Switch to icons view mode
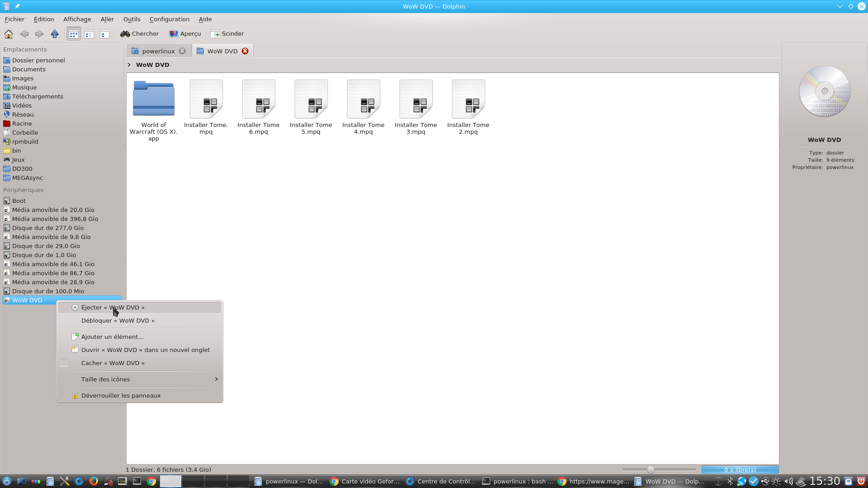Screen dimensions: 868x488 tap(74, 34)
